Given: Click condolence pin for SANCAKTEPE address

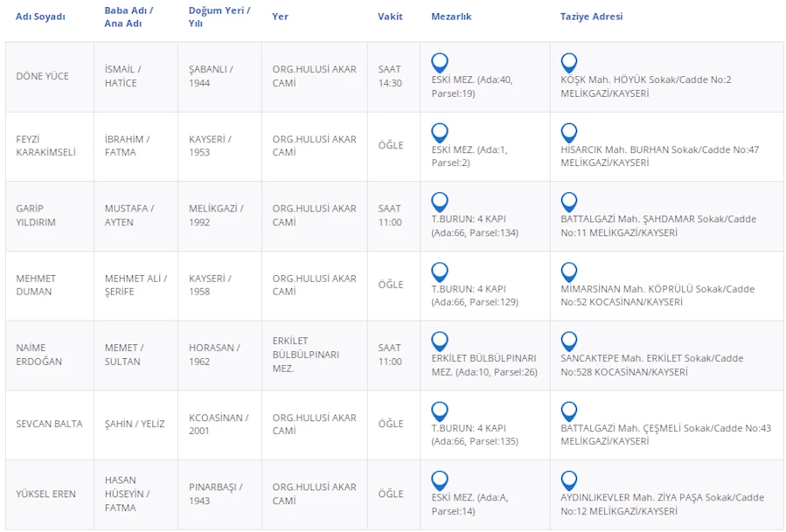Looking at the screenshot, I should pyautogui.click(x=569, y=342).
